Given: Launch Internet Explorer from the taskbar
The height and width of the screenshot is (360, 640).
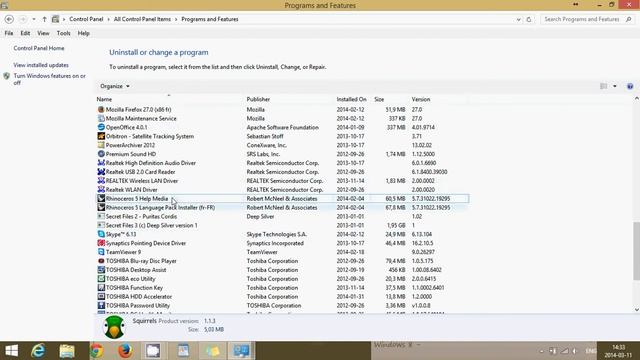Looking at the screenshot, I should [x=38, y=351].
